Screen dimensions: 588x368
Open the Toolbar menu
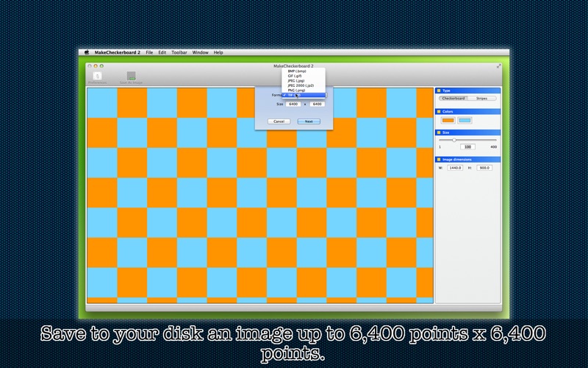(179, 52)
